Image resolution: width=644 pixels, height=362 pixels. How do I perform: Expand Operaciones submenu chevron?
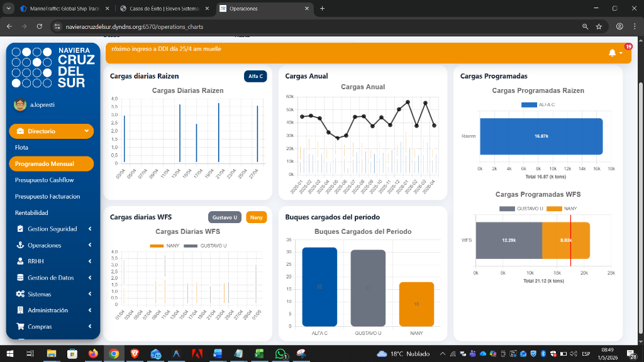89,245
